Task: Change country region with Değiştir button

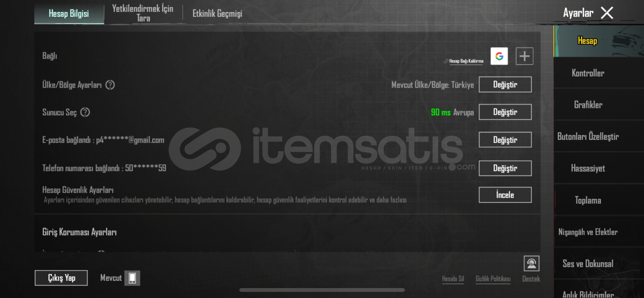Action: (x=505, y=84)
